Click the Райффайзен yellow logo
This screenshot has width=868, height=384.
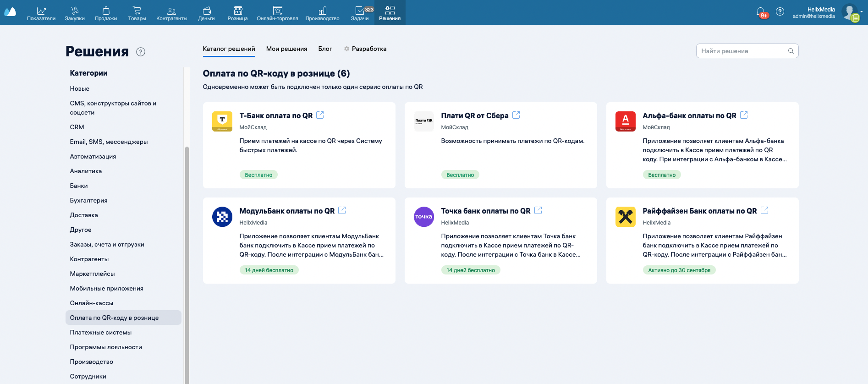pos(626,217)
